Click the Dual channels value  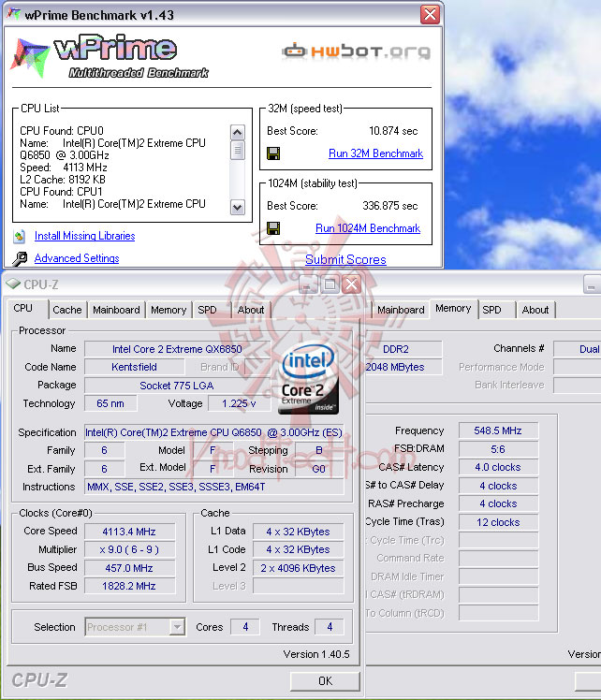(578, 349)
